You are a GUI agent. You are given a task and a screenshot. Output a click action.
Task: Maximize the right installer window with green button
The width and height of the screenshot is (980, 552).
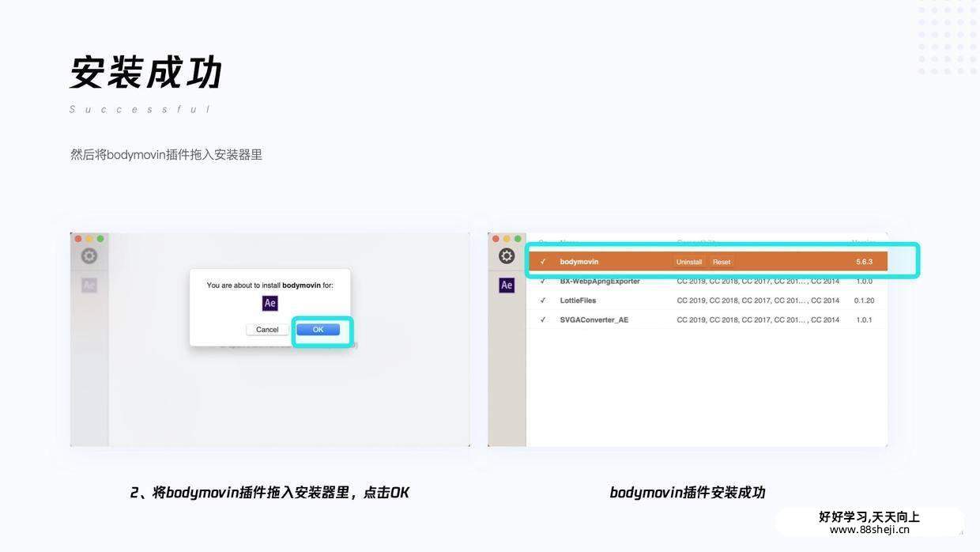518,239
